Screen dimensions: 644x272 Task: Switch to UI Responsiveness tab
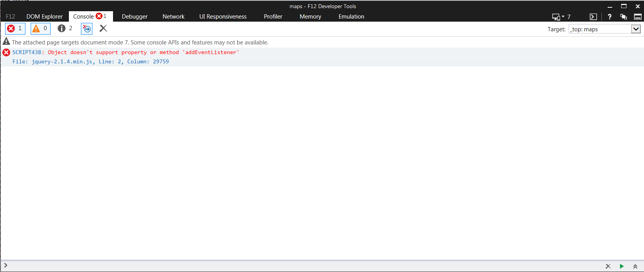point(223,17)
